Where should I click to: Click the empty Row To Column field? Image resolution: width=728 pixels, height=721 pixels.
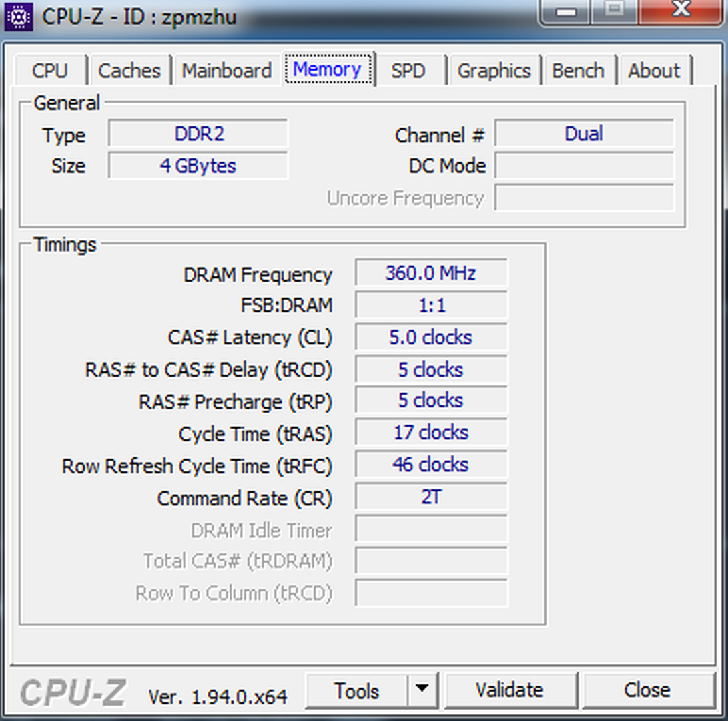431,593
